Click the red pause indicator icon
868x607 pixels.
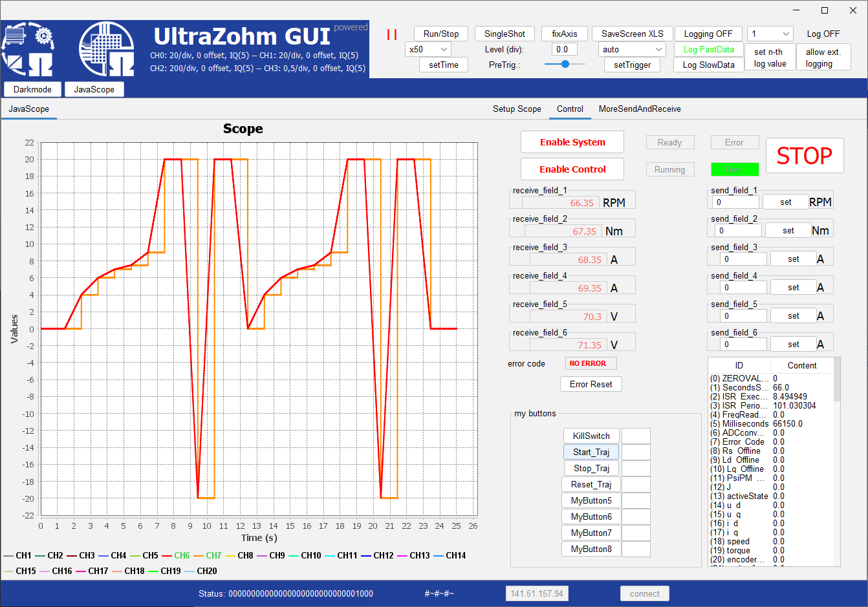click(392, 35)
